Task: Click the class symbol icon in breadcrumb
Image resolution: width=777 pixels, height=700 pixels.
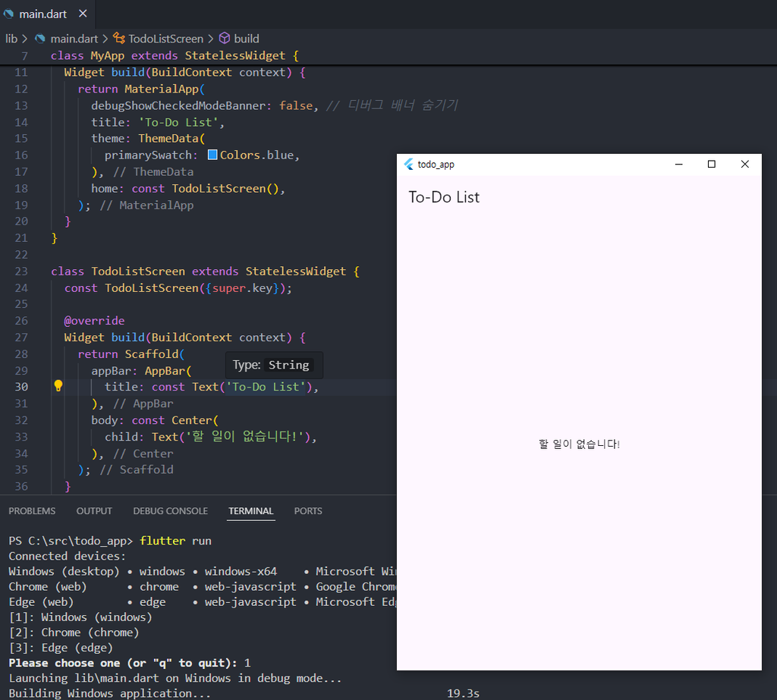Action: pyautogui.click(x=119, y=38)
